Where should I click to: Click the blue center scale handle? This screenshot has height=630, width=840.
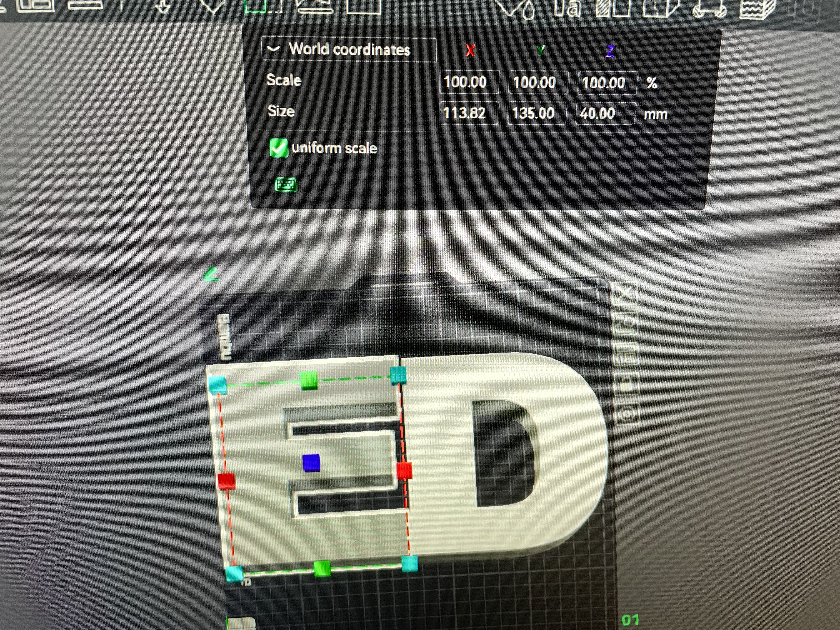pyautogui.click(x=311, y=463)
